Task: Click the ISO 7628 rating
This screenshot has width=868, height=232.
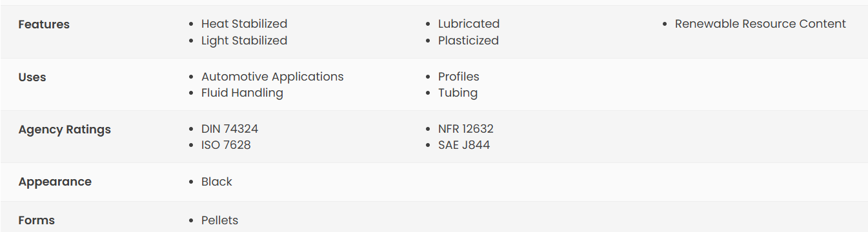Action: pyautogui.click(x=226, y=145)
